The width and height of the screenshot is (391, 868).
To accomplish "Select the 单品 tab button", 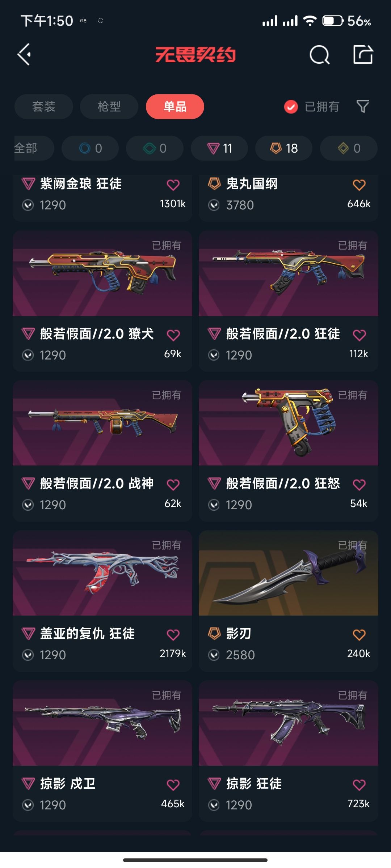I will click(175, 107).
